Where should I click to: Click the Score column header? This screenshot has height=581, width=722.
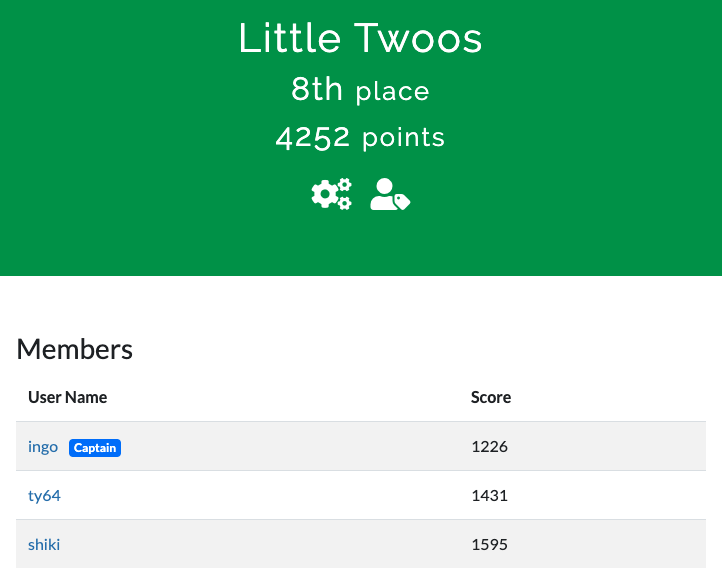click(491, 397)
